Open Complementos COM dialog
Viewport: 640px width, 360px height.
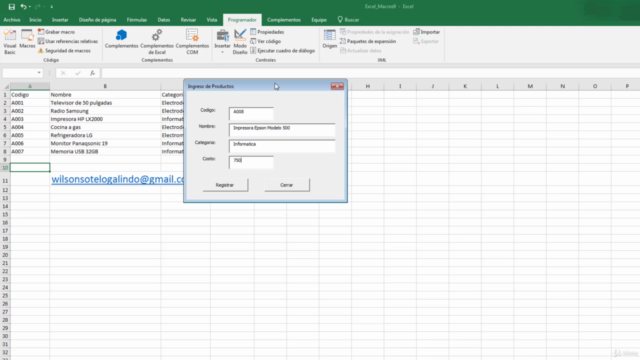coord(192,42)
